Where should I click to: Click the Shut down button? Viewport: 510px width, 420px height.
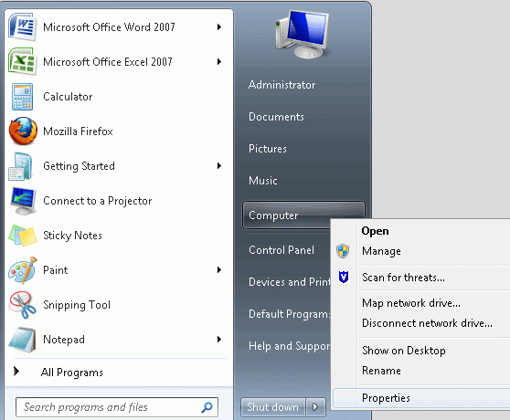[273, 406]
